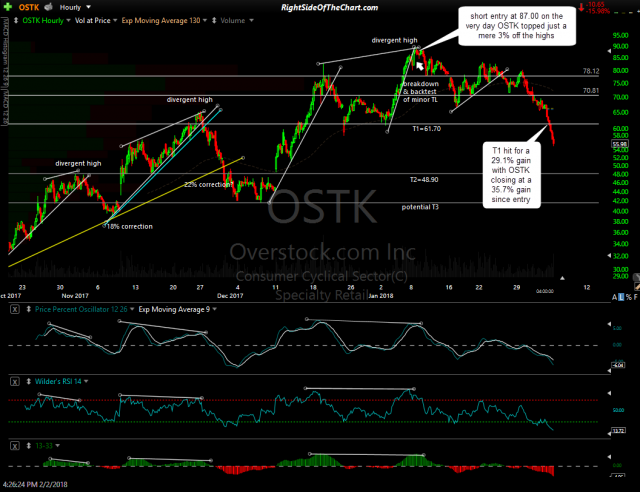The height and width of the screenshot is (492, 640).
Task: Click the move arrows beside OSTK Hourly
Action: (16, 20)
